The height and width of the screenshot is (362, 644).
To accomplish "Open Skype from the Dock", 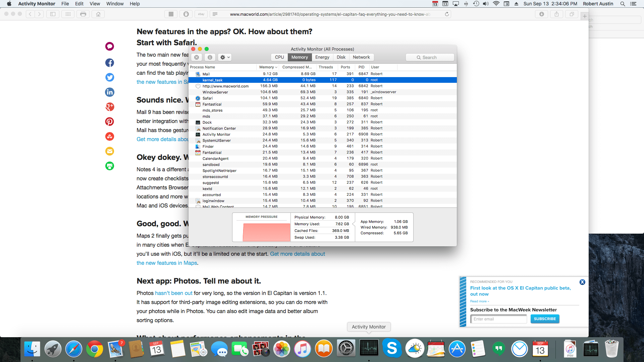I will click(392, 349).
